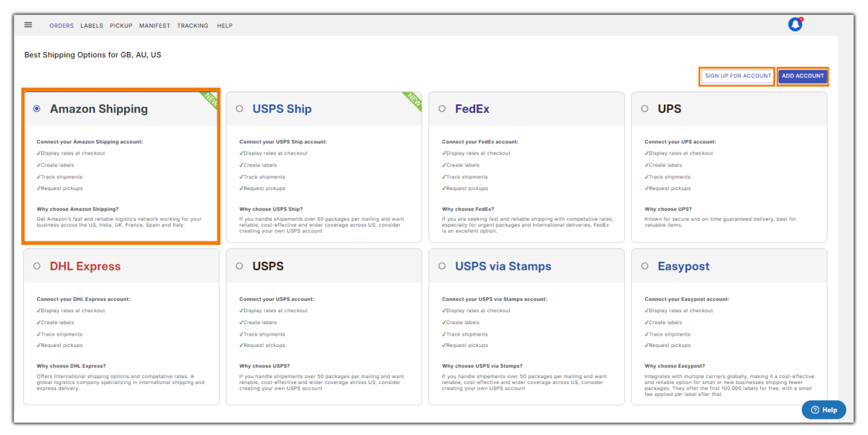Click the Amazon Shipping card title
This screenshot has width=868, height=435.
pos(99,109)
